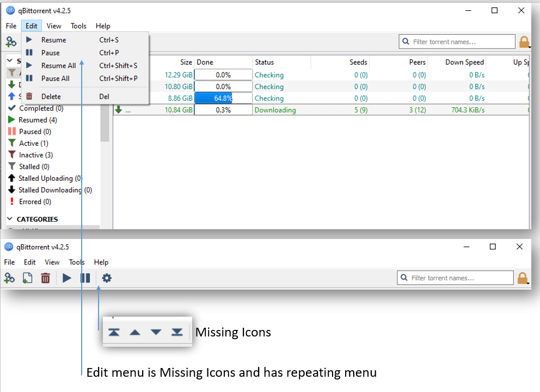This screenshot has width=540, height=392.
Task: Click the Move to Top queue icon
Action: tap(114, 332)
